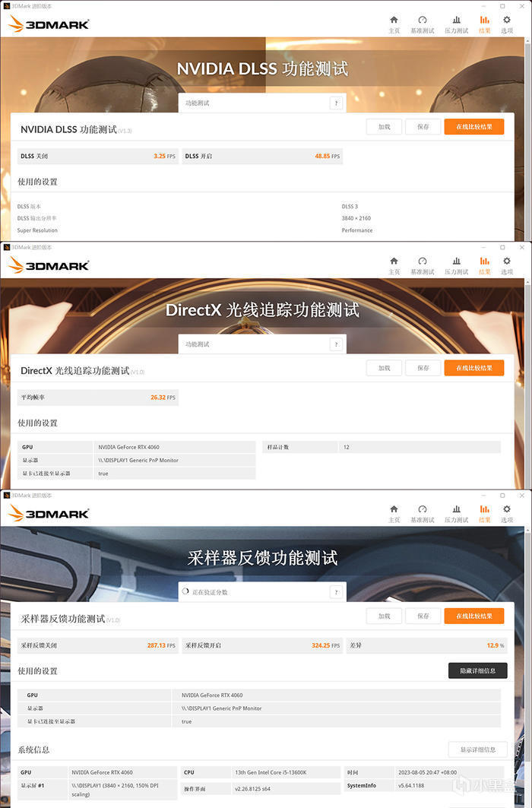Click the 2023-08-05 20:47 timestamp
The height and width of the screenshot is (808, 532).
click(427, 772)
